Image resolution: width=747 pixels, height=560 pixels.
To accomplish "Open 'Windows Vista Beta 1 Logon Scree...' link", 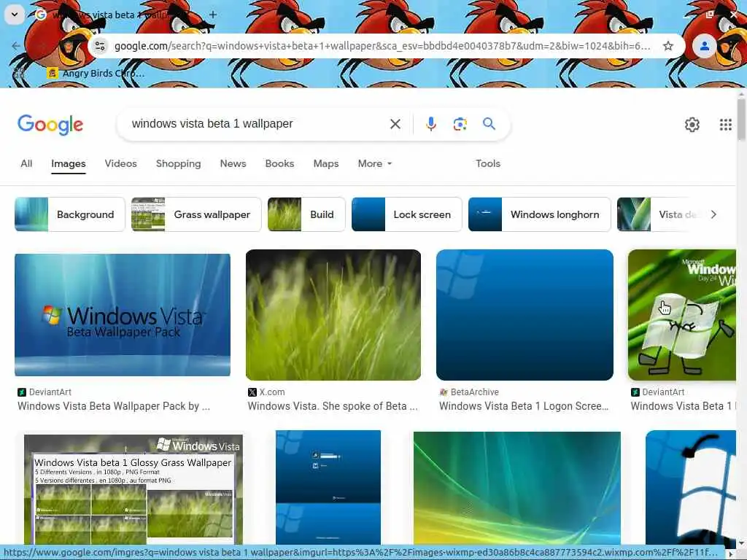I will 524,406.
